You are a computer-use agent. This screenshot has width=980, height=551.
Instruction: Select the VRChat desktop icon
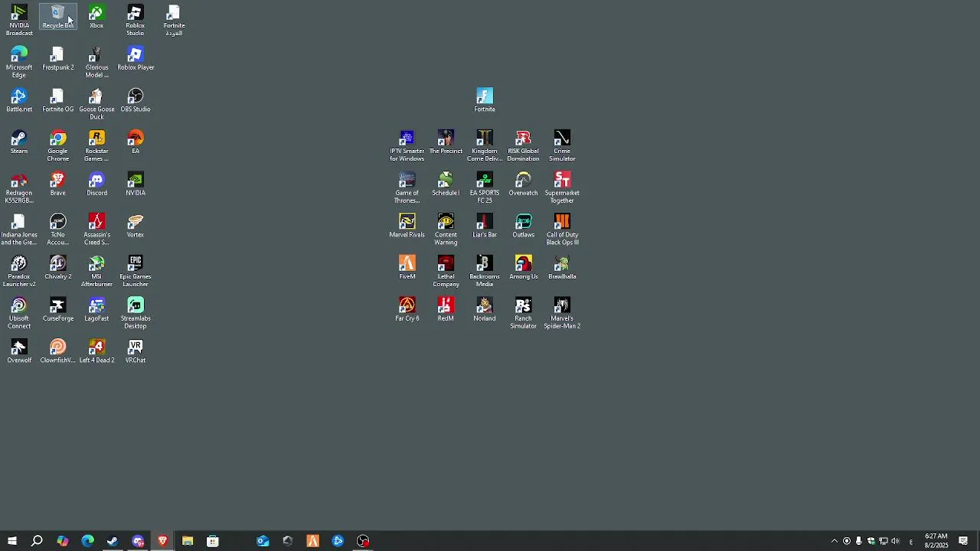[136, 352]
